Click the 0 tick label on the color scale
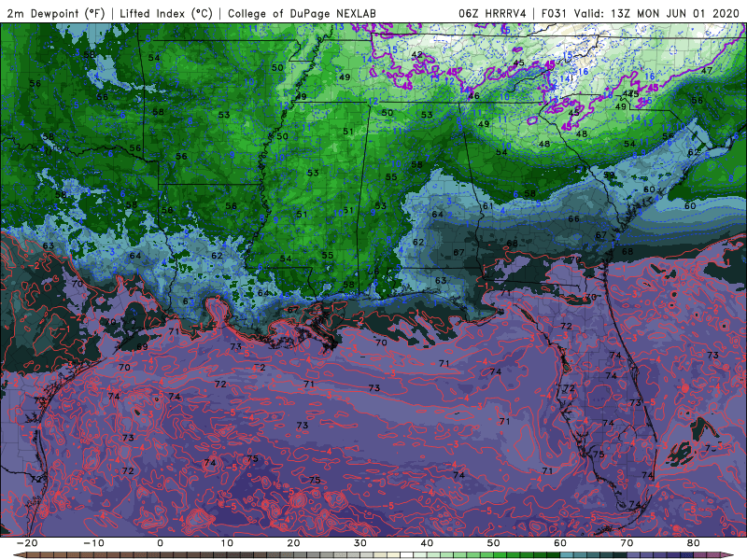The width and height of the screenshot is (747, 560). 160,543
